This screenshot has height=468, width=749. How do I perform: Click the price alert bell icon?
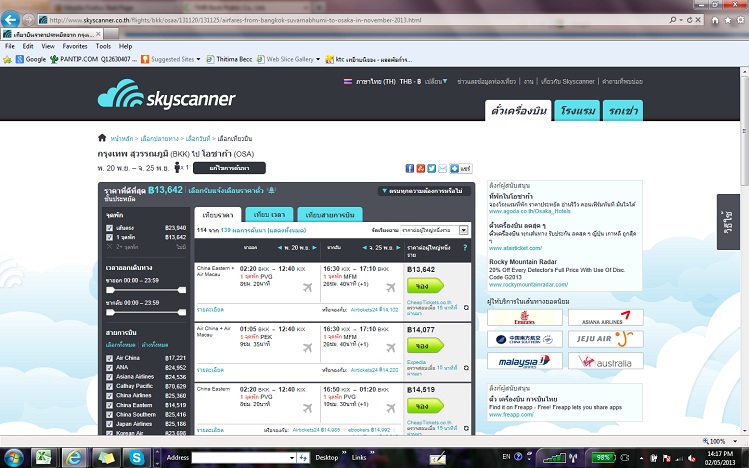click(x=271, y=190)
